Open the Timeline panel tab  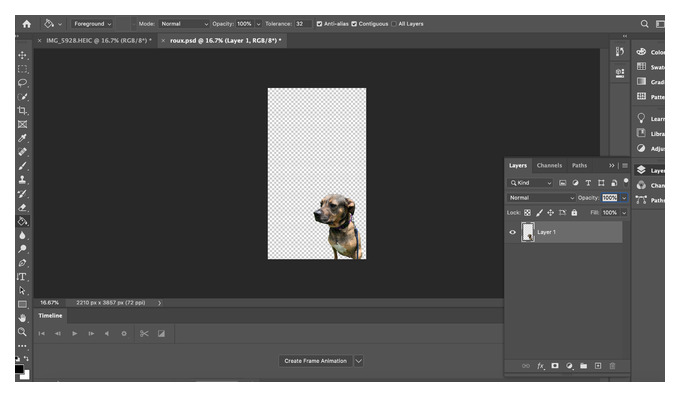point(50,316)
